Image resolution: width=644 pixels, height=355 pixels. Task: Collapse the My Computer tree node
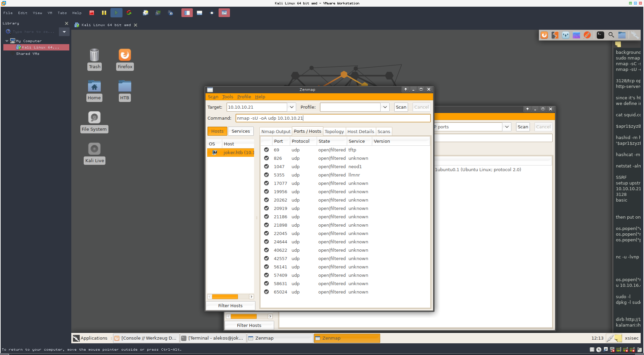pos(7,41)
